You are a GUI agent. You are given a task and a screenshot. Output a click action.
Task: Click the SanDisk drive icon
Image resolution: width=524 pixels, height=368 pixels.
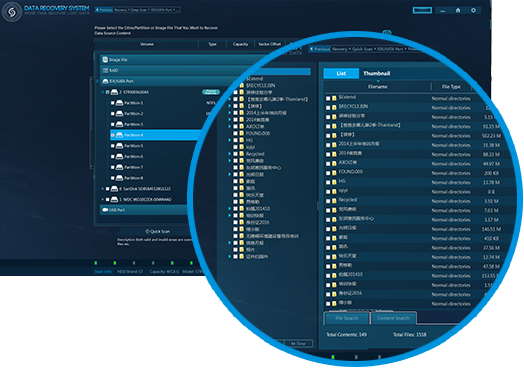coord(114,189)
